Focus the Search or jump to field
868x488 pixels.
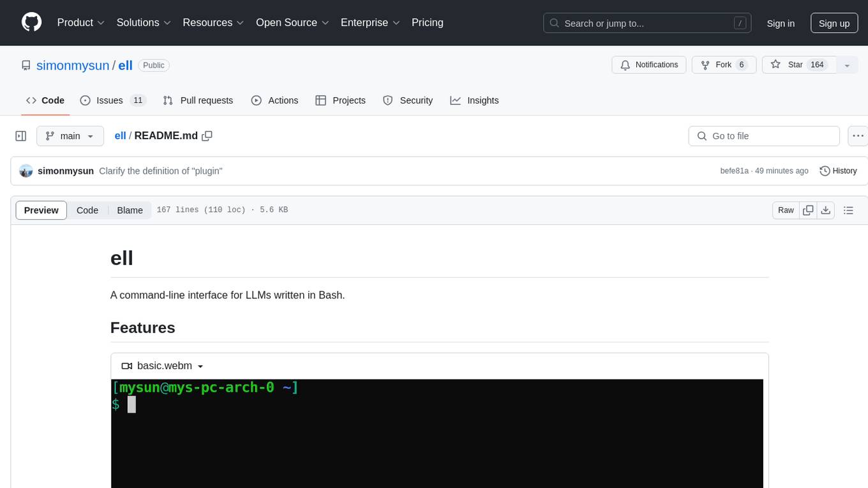point(647,23)
